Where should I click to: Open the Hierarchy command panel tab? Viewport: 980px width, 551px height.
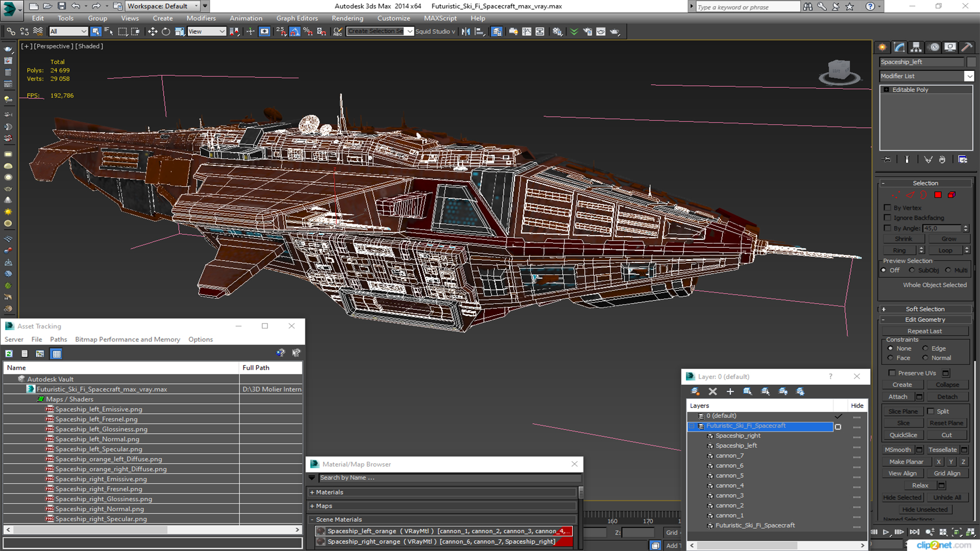tap(916, 47)
